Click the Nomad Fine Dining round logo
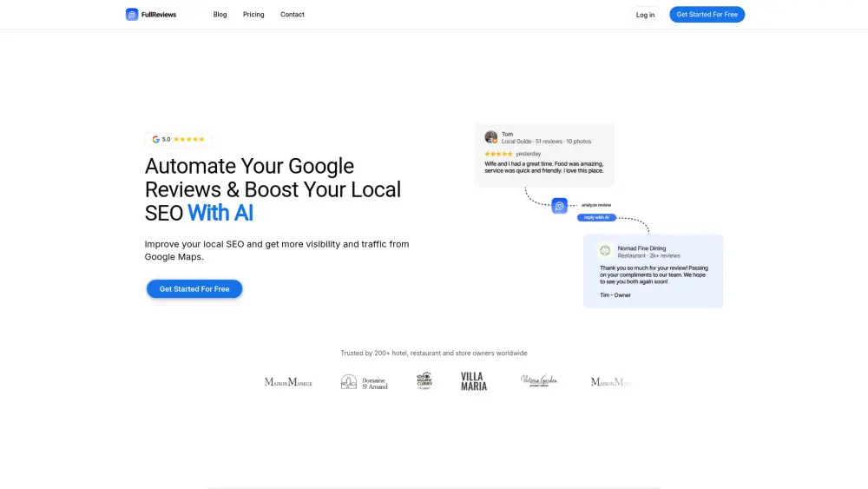The width and height of the screenshot is (868, 489). point(605,250)
